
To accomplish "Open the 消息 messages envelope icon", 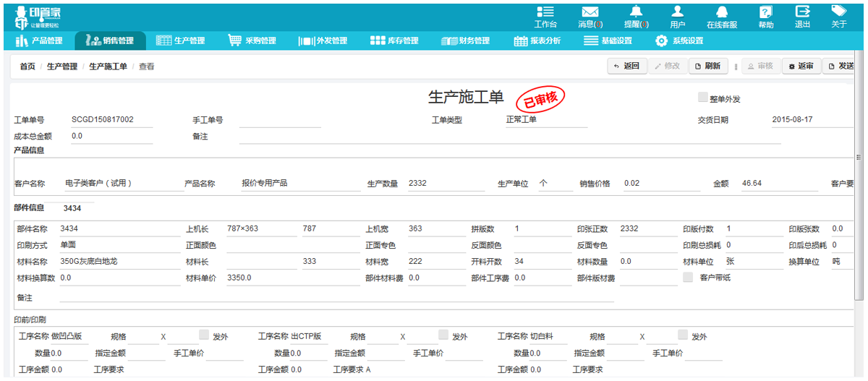I will pyautogui.click(x=590, y=12).
